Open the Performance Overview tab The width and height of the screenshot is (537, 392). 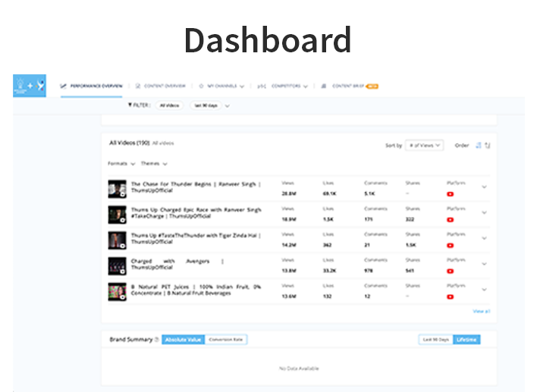tap(92, 86)
